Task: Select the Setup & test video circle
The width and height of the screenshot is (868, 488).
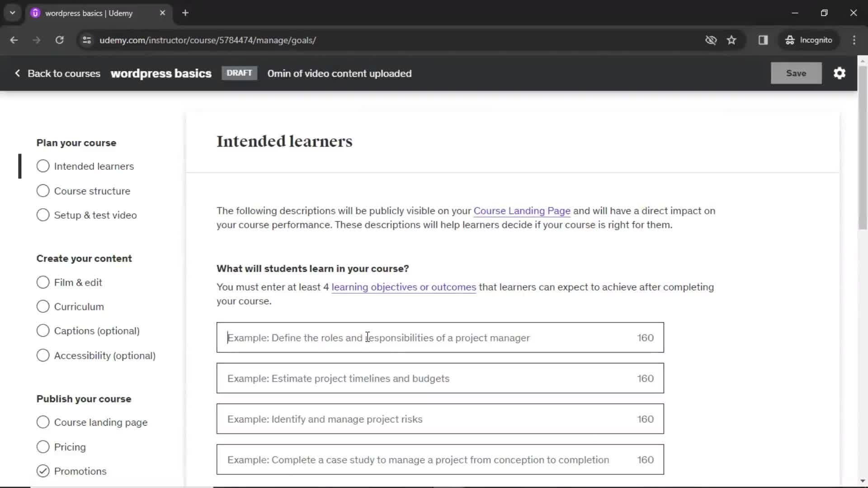Action: coord(43,215)
